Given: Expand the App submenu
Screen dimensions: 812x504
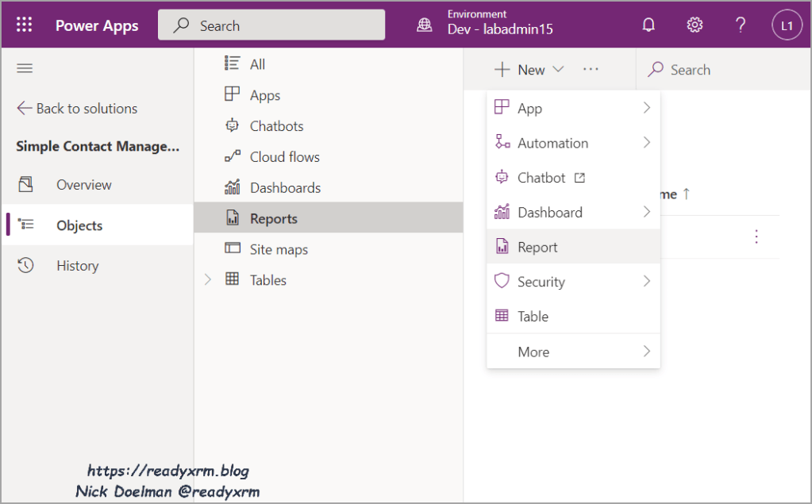Looking at the screenshot, I should 646,108.
